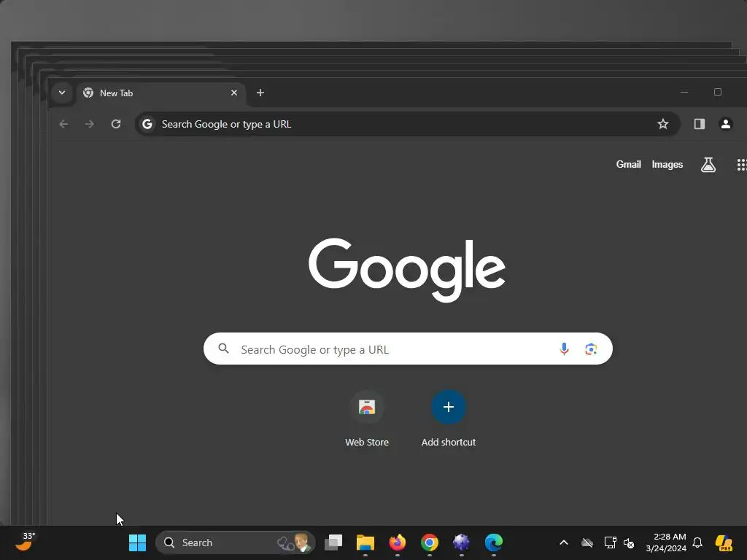Launch Firefox from taskbar
Image resolution: width=747 pixels, height=560 pixels.
pyautogui.click(x=398, y=542)
